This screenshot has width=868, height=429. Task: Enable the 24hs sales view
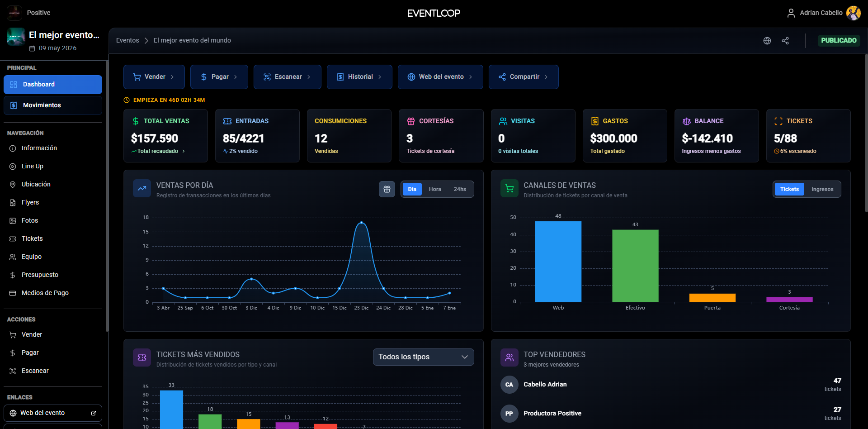coord(460,189)
